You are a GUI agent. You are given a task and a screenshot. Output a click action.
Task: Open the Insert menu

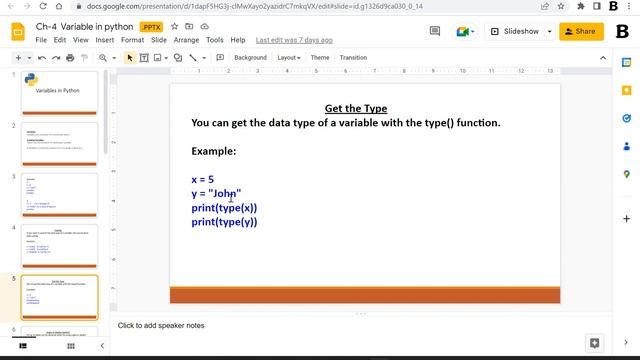pyautogui.click(x=105, y=40)
